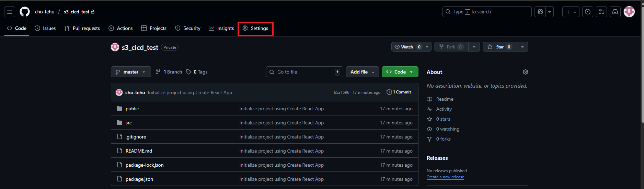View 0 watching in About sidebar
Screen dimensions: 644x189
443,129
